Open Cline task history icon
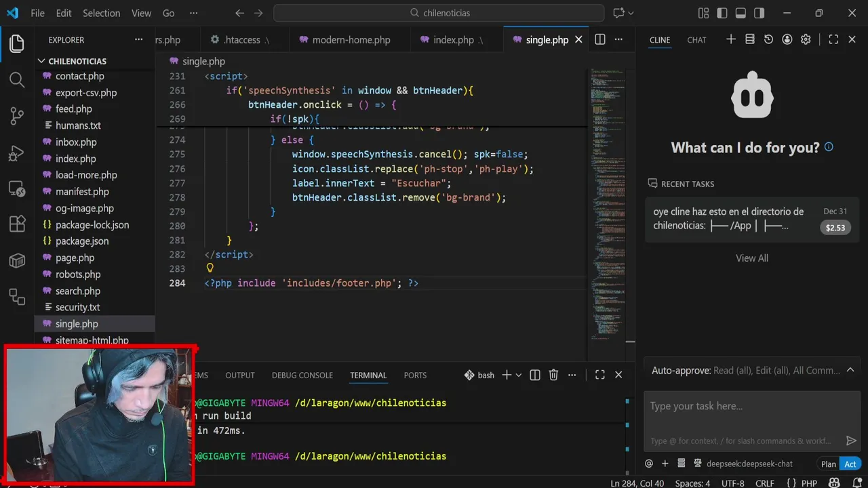Screen dimensions: 868x488 click(768, 40)
